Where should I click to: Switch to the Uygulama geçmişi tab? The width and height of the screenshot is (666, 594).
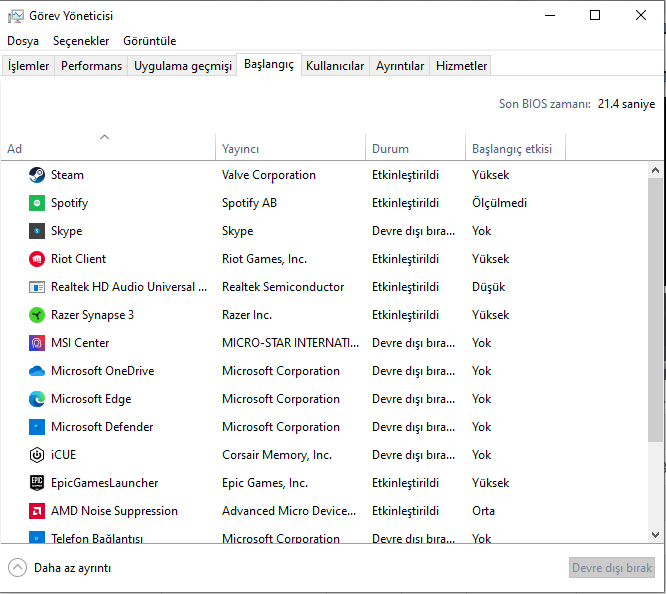183,66
